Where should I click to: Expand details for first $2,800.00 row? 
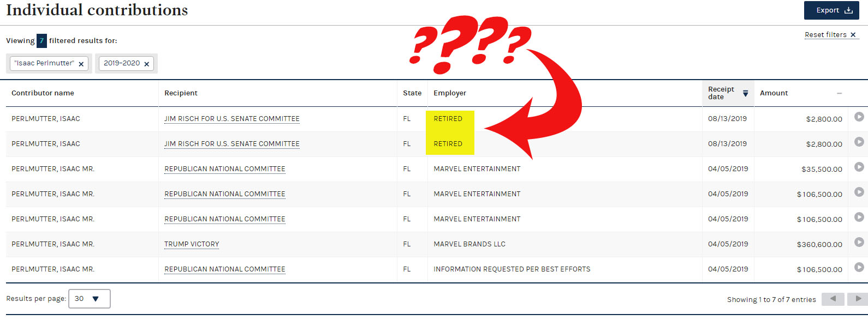click(859, 117)
